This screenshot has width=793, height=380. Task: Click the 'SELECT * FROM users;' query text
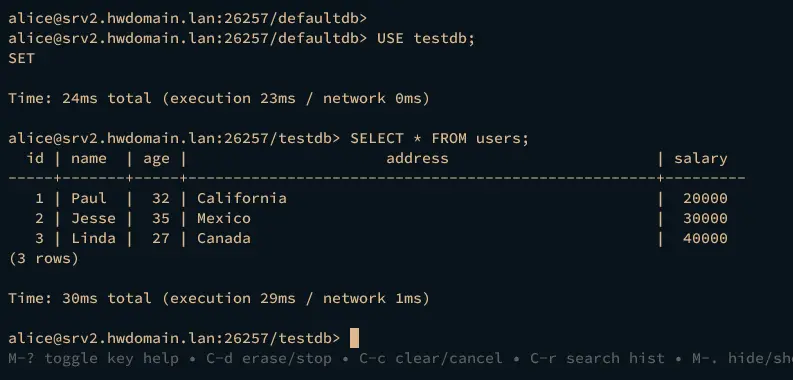[x=439, y=138]
